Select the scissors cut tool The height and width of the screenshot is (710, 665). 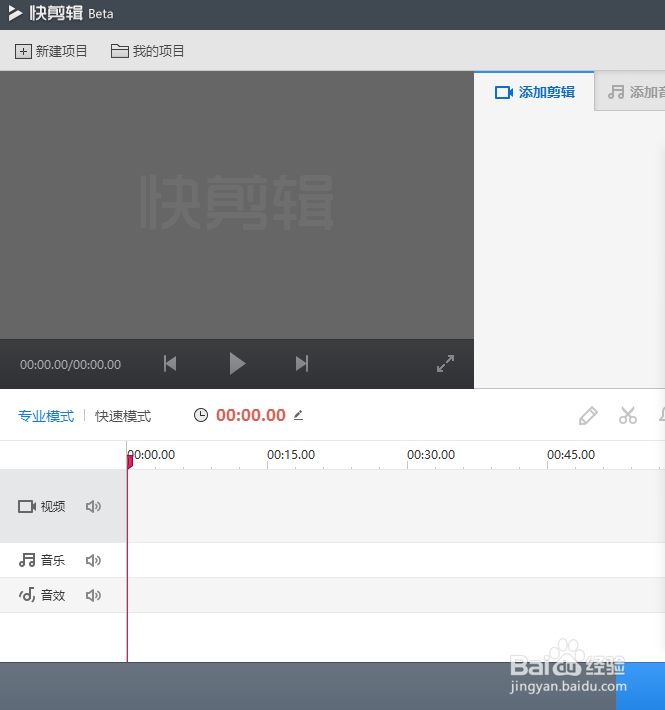(x=628, y=415)
